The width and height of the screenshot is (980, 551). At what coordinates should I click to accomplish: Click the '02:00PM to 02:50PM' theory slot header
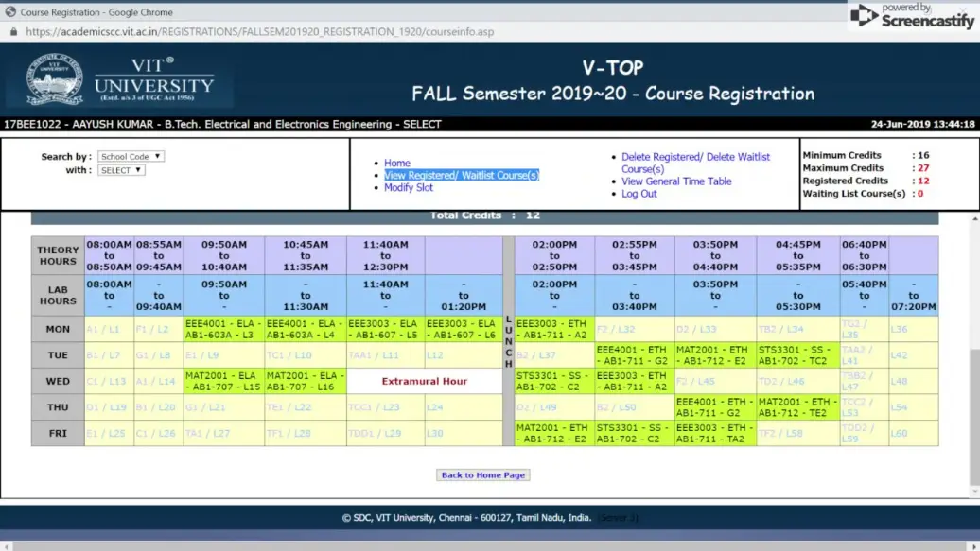[554, 255]
